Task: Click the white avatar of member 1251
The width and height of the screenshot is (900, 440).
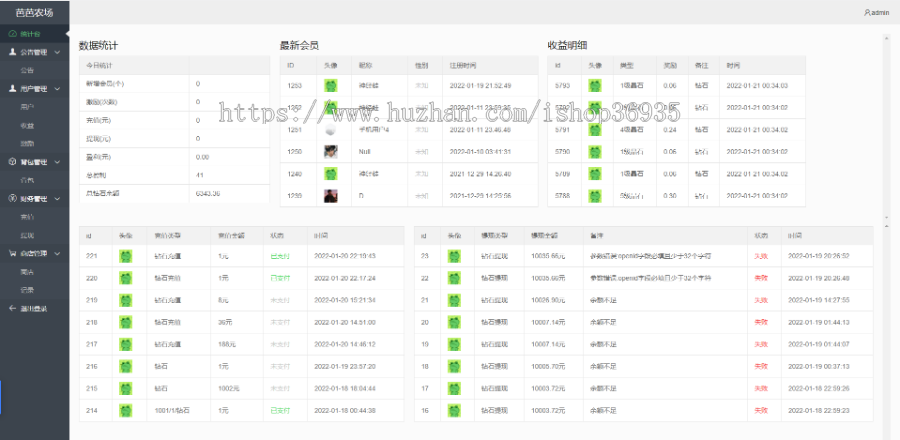Action: pos(331,130)
